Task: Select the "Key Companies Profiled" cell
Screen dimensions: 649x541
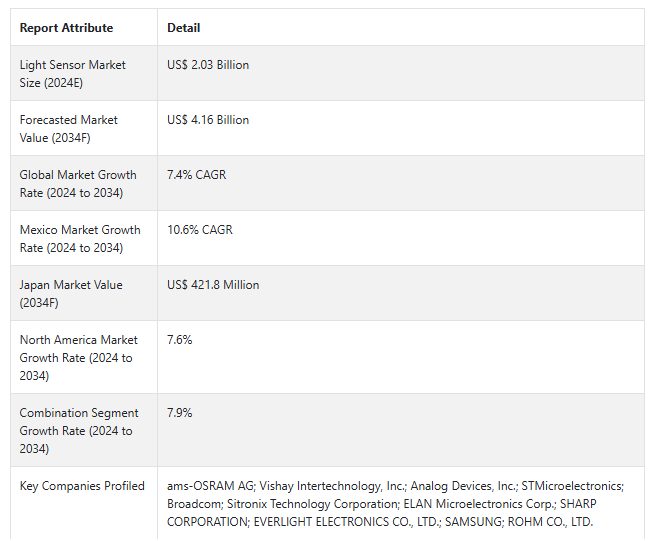Action: point(82,486)
